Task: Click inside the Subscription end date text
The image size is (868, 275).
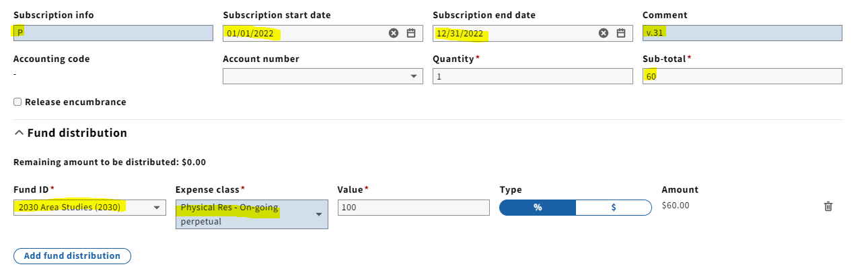Action: pos(460,33)
